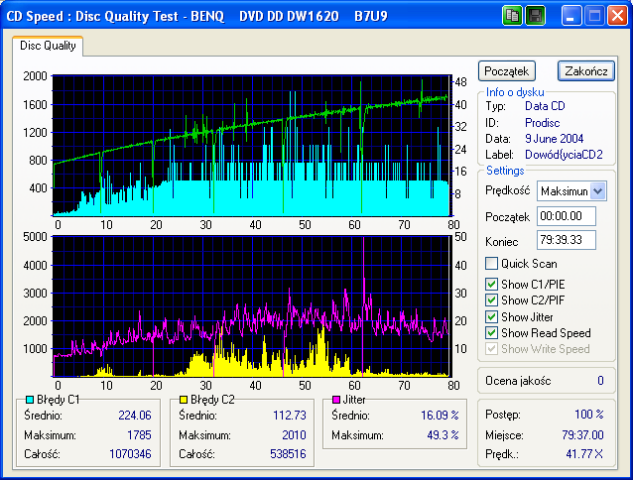
Task: Click C1 total value 1070346
Action: click(x=130, y=454)
